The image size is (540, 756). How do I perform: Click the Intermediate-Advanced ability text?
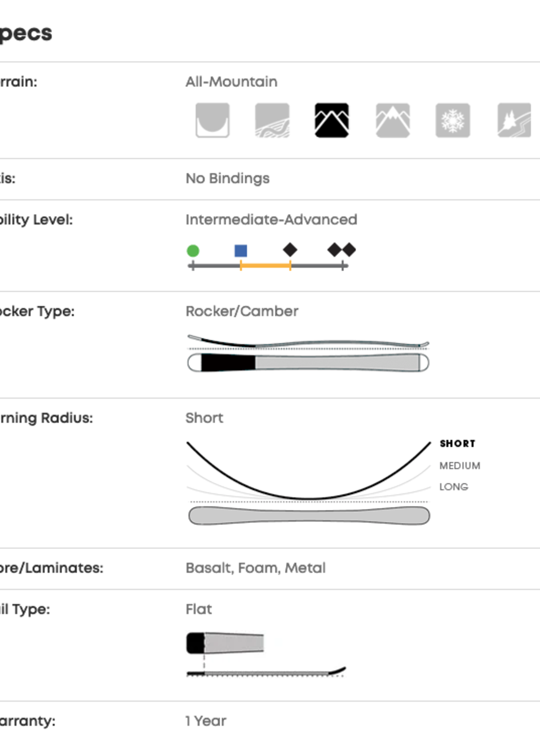[271, 220]
